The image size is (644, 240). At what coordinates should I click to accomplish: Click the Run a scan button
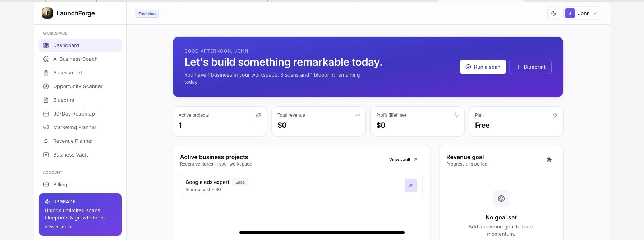[483, 67]
